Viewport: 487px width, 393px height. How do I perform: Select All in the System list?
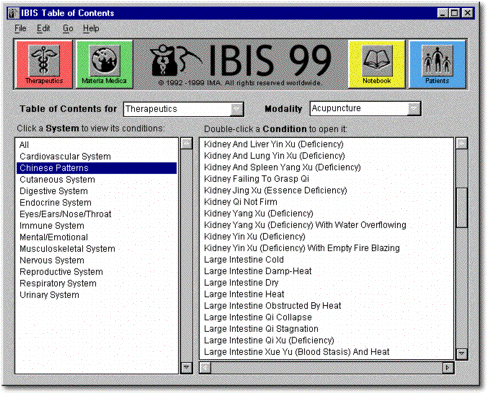(96, 145)
